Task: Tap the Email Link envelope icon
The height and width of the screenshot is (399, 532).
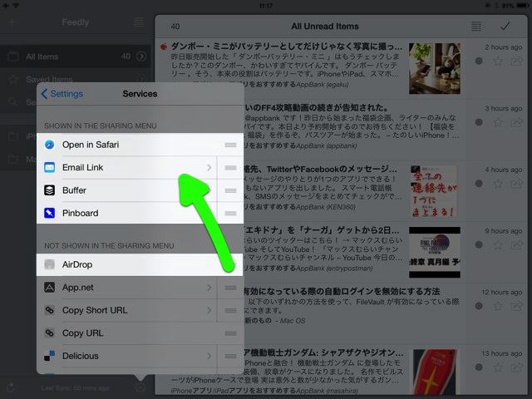Action: [50, 167]
